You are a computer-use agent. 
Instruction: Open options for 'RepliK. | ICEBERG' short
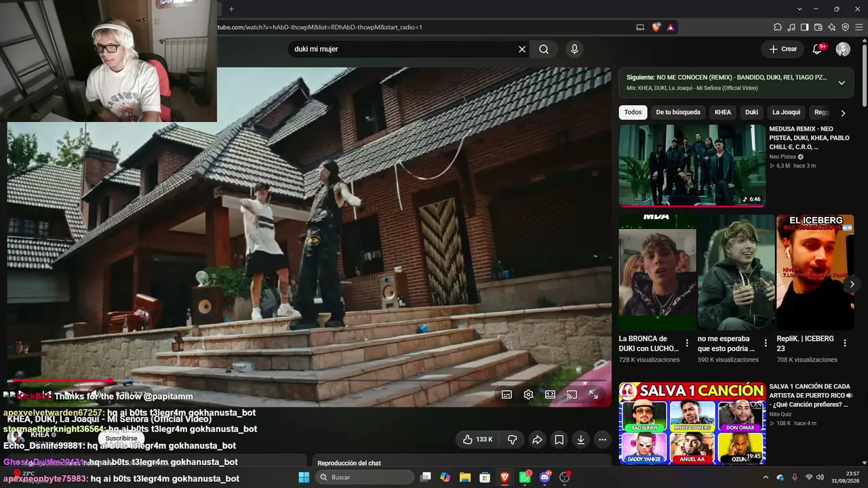(845, 343)
